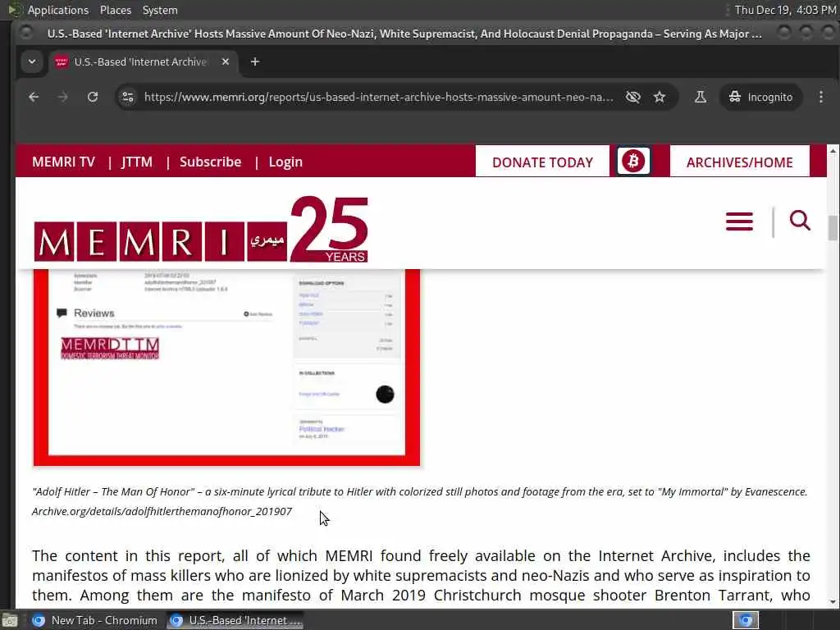Bookmark this page with the star
This screenshot has width=840, height=630.
pyautogui.click(x=660, y=97)
